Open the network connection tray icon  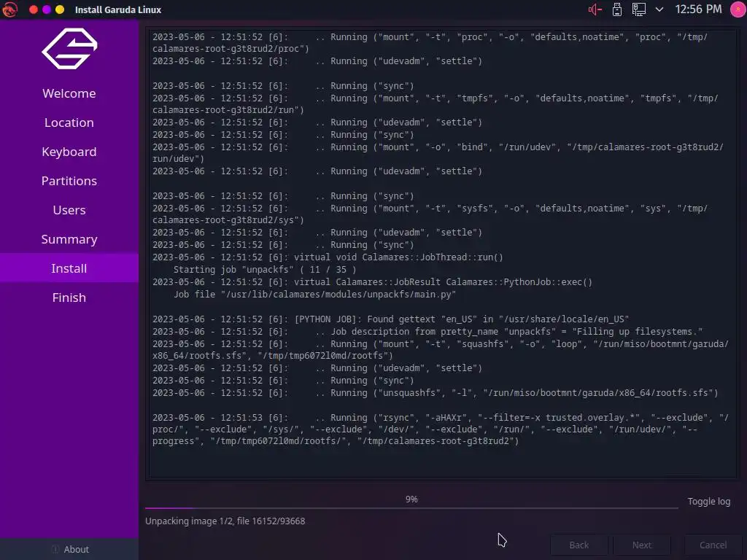[639, 9]
